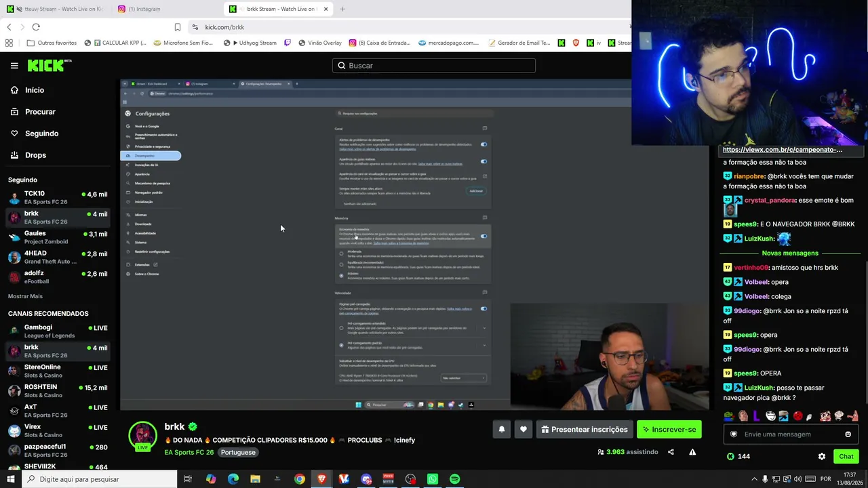Go back in the browser

pos(9,27)
